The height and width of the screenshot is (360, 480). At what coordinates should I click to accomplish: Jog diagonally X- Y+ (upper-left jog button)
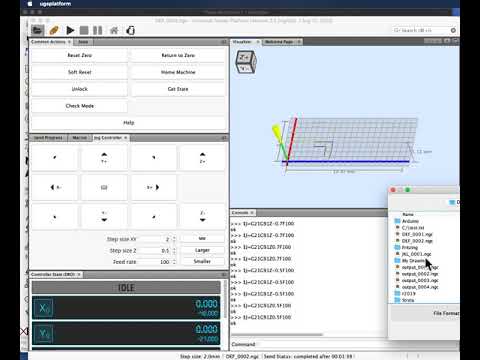[55, 158]
